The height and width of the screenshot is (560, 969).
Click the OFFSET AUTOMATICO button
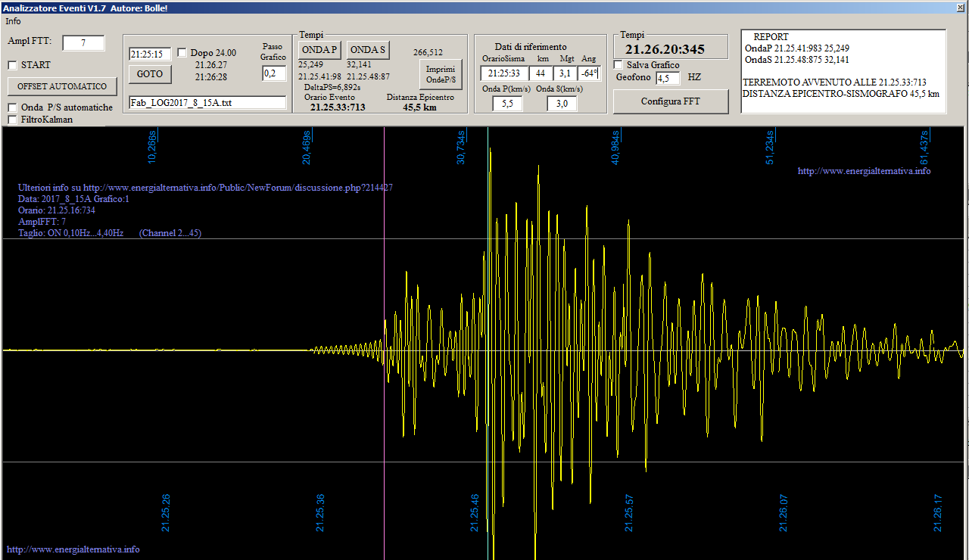[62, 86]
